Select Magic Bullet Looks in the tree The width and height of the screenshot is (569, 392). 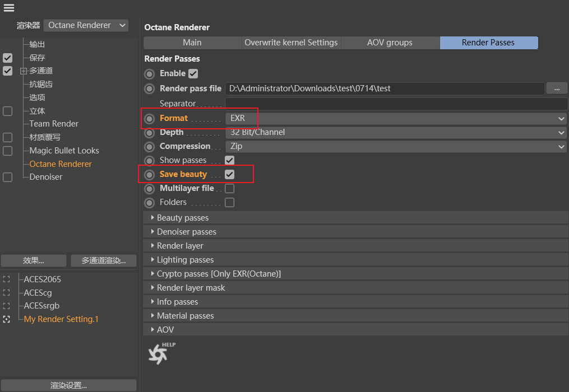64,151
